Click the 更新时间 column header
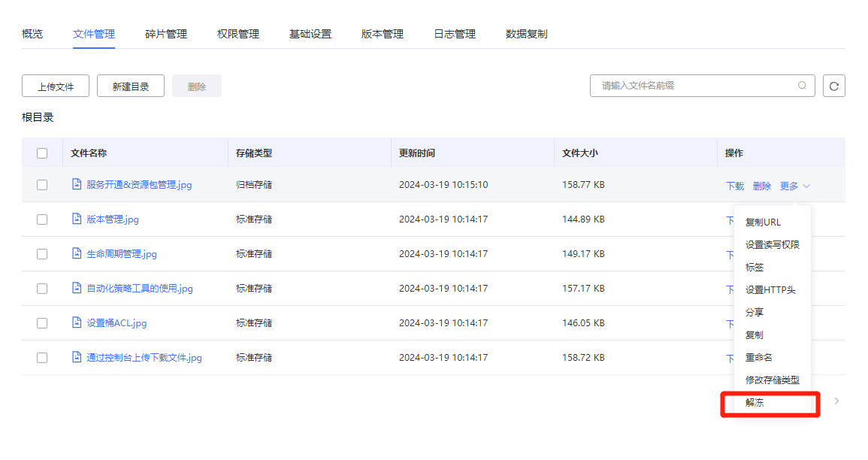868x460 pixels. (x=417, y=153)
